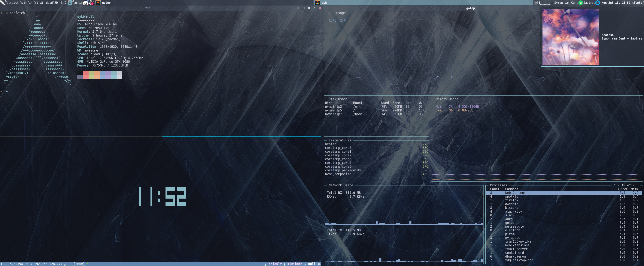Click the green Spotify icon in the top bar
This screenshot has width=644, height=266.
click(x=581, y=3)
